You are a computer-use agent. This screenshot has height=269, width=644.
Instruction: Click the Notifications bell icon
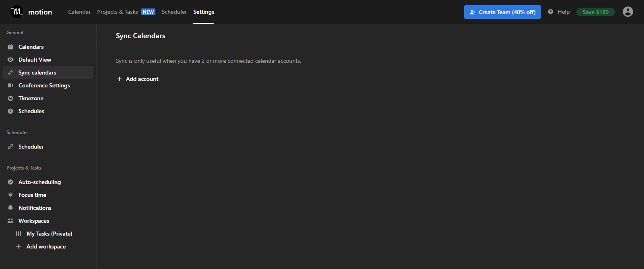(10, 208)
